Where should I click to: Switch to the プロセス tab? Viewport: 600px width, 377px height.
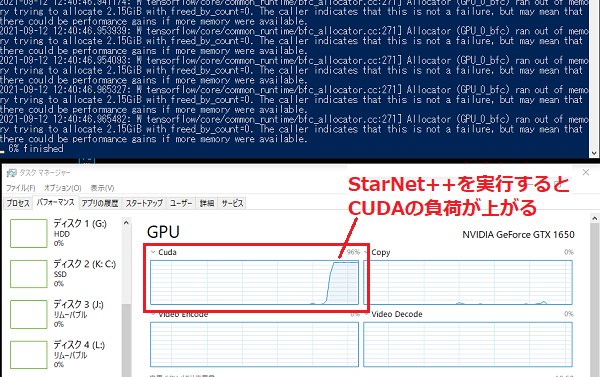click(x=18, y=203)
